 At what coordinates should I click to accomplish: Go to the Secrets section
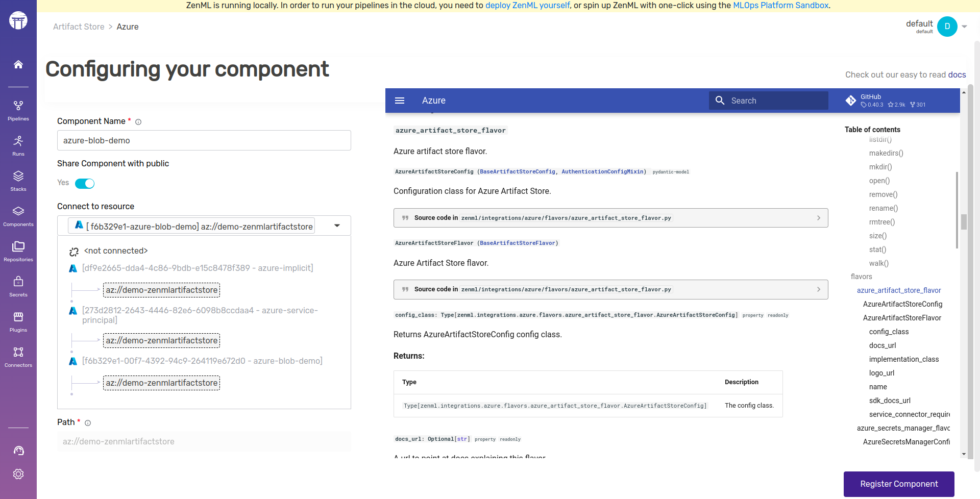(18, 285)
